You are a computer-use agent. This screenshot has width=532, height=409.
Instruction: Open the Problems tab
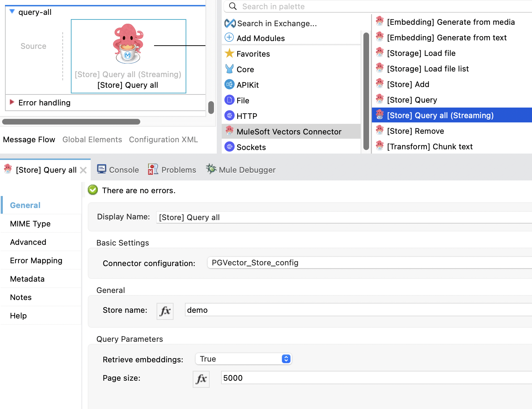(x=172, y=170)
